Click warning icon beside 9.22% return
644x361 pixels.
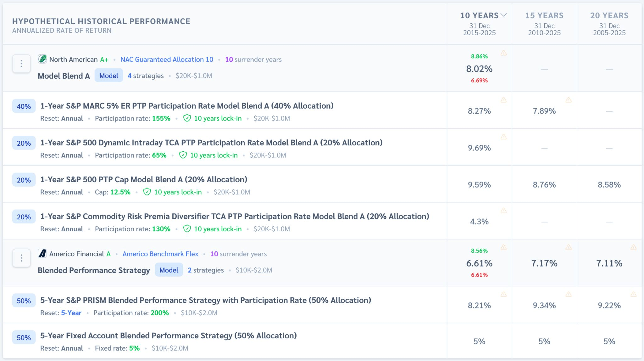pos(634,295)
